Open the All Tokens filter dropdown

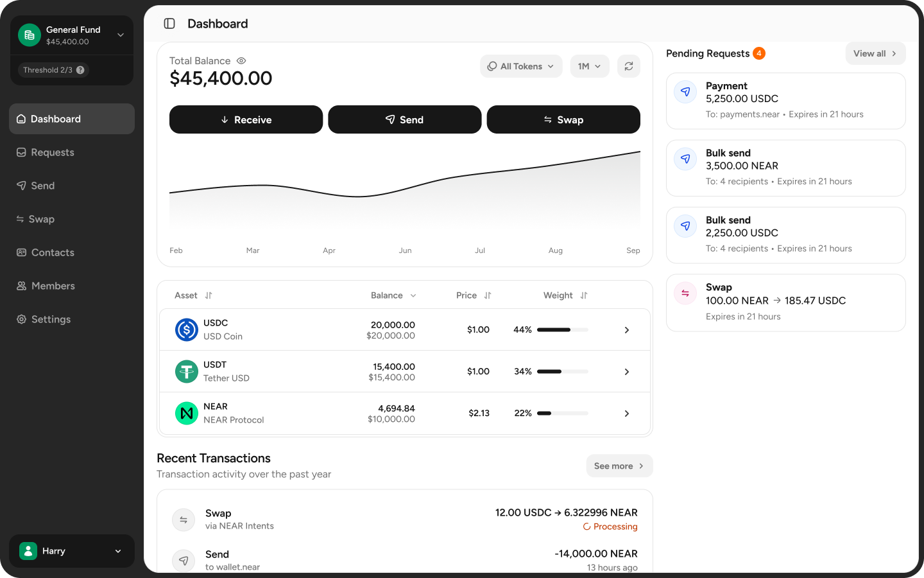point(521,66)
